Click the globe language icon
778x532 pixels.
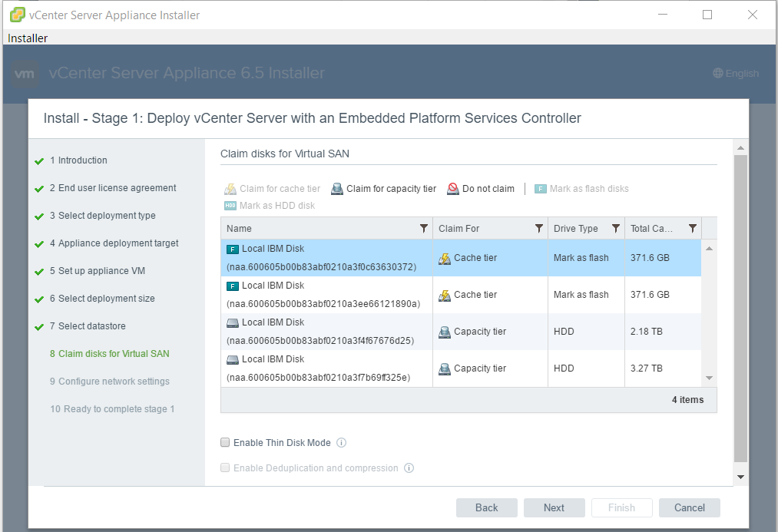(718, 74)
